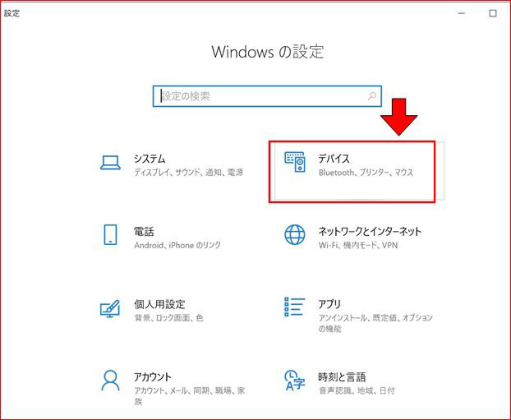Open the Personalization paintbrush icon

[x=110, y=308]
